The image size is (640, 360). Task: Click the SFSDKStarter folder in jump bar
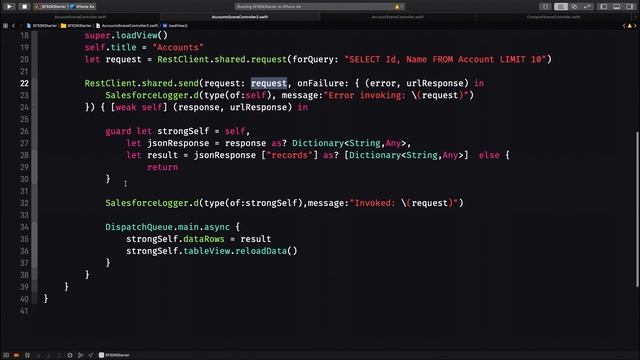[76, 25]
